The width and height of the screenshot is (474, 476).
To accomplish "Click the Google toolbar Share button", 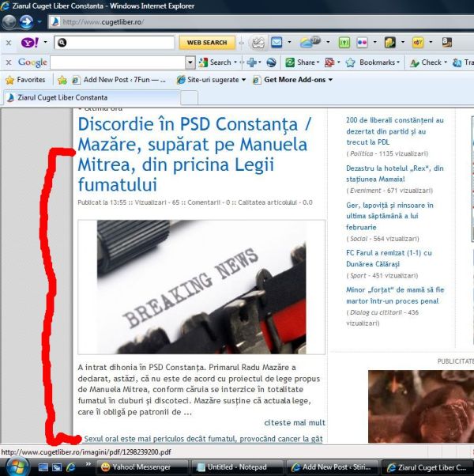I will point(303,62).
